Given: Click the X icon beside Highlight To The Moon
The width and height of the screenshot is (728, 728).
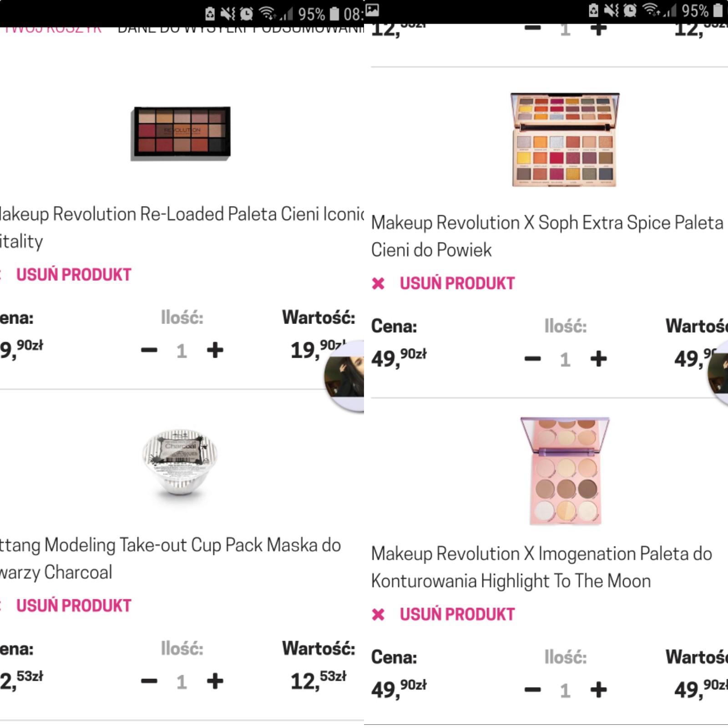Looking at the screenshot, I should pos(378,615).
